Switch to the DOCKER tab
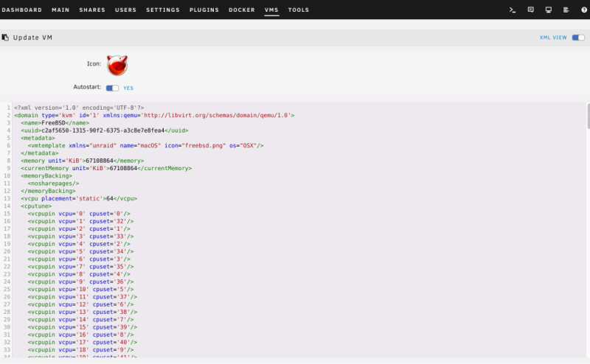 pos(242,10)
